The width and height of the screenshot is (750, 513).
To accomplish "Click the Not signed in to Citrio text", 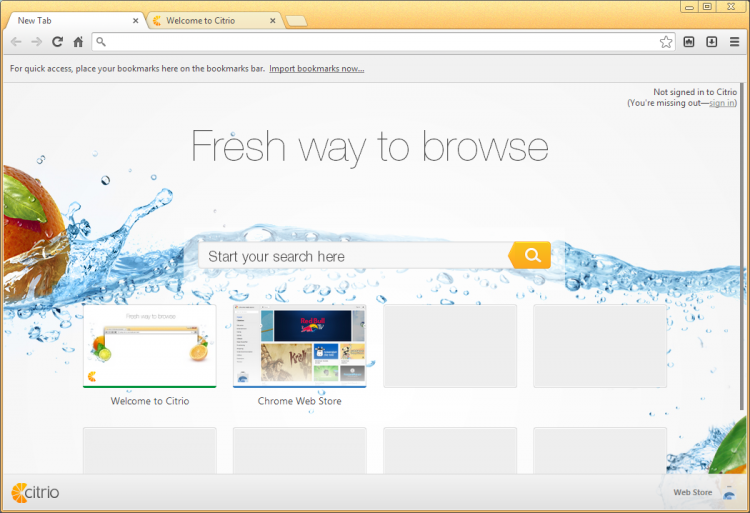I will tap(695, 92).
